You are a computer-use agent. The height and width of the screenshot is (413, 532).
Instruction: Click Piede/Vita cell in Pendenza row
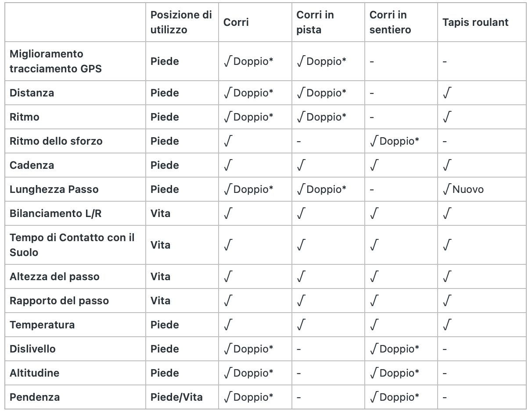[x=176, y=397]
